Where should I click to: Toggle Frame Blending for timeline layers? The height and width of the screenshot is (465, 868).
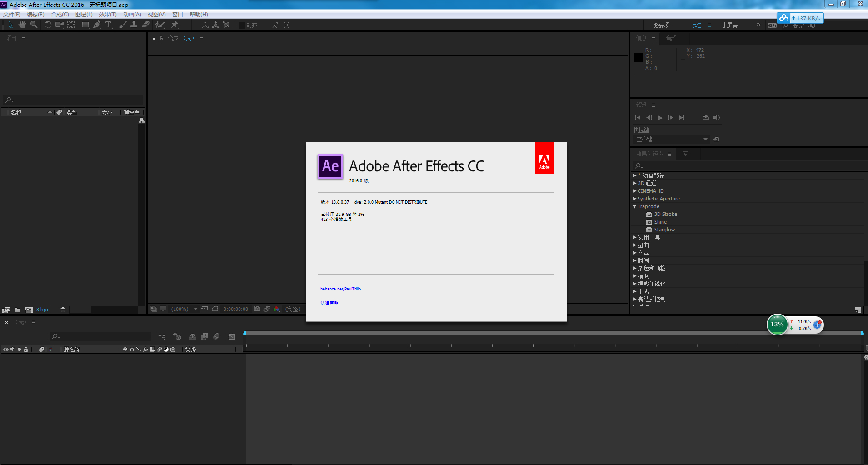point(205,336)
